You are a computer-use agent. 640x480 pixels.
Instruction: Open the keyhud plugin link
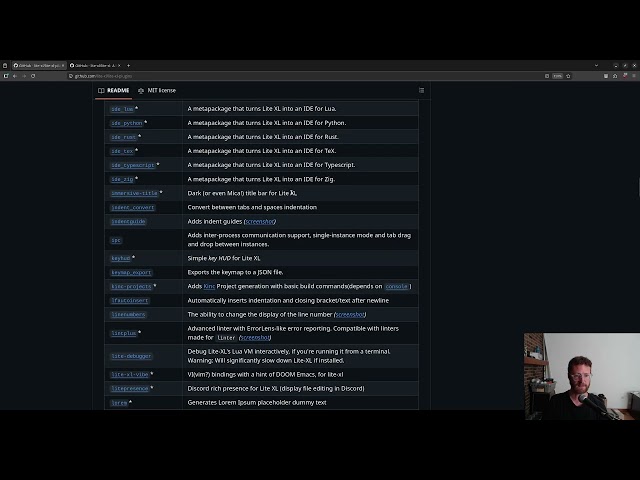(x=121, y=258)
